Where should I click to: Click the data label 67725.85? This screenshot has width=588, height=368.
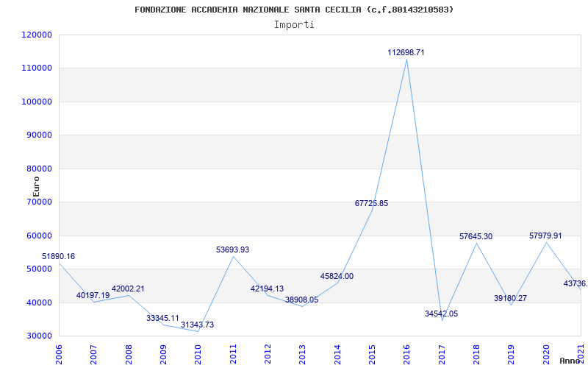click(372, 204)
